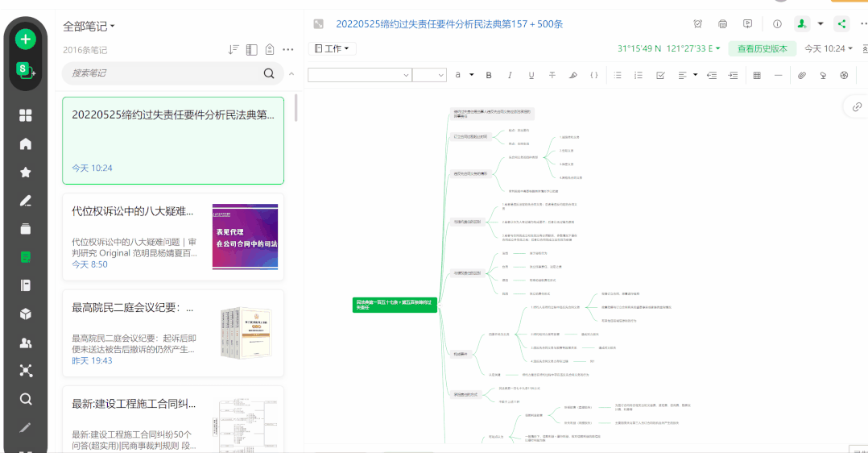Open the shortcuts star in sidebar
This screenshot has height=453, width=868.
26,172
